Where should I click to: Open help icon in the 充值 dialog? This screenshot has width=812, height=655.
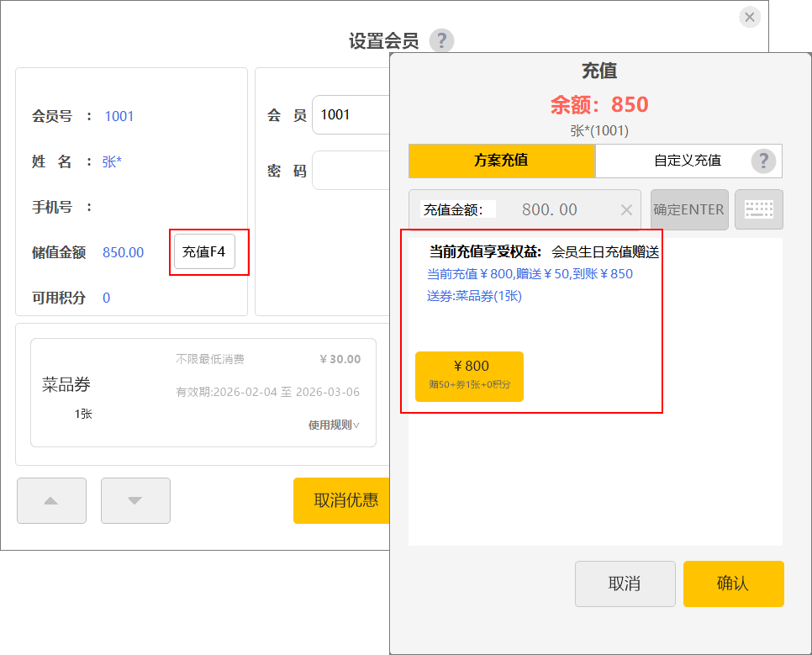click(x=763, y=161)
